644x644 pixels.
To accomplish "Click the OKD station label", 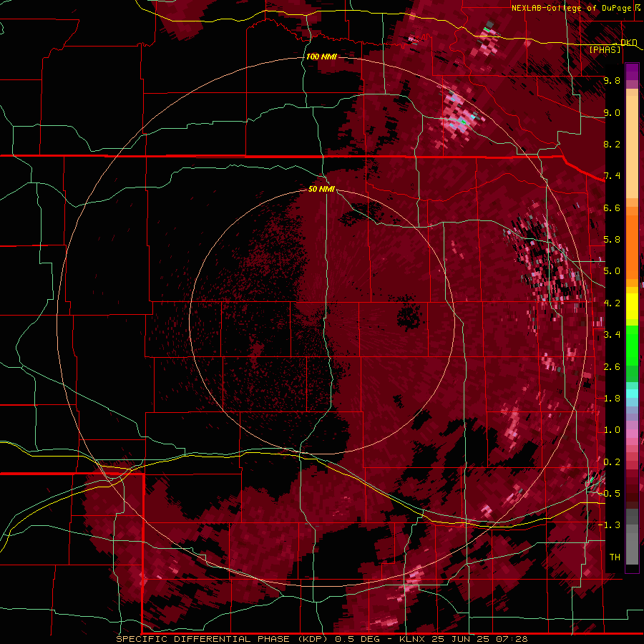I will click(x=628, y=42).
